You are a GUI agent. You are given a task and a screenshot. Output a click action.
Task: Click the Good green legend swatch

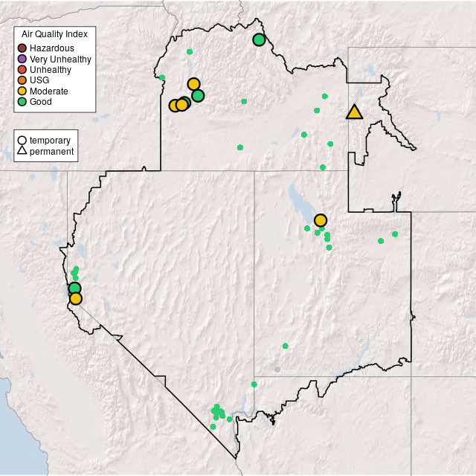coord(22,101)
